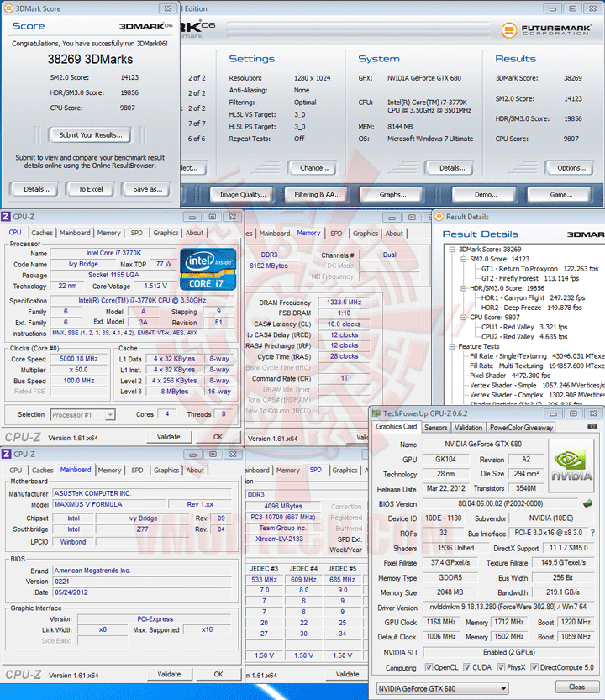Click the Intel Core i7 logo badge

(x=208, y=269)
